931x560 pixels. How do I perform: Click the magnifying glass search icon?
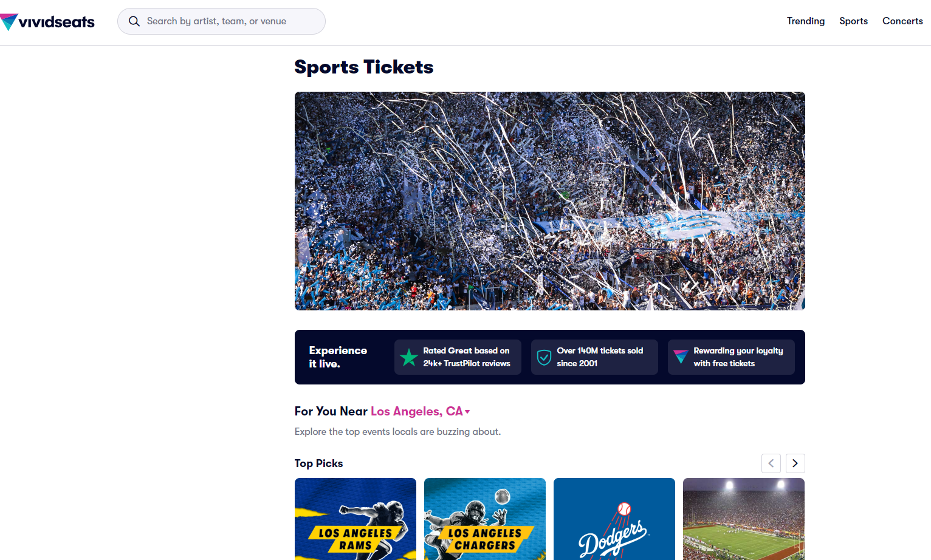click(134, 21)
